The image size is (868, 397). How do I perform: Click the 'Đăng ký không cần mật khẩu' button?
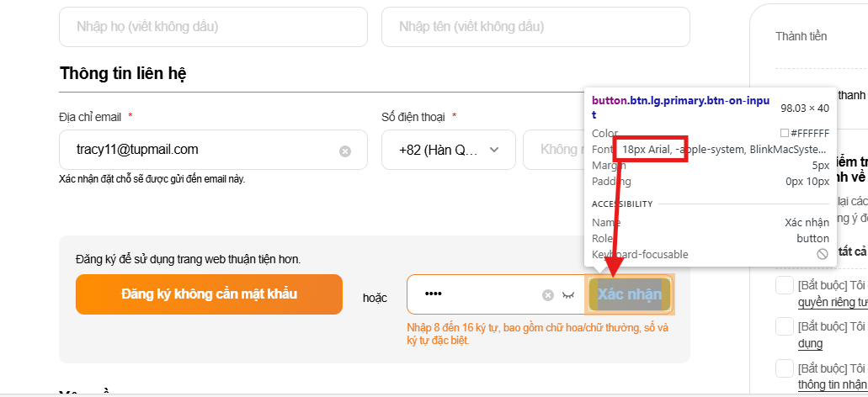pos(209,294)
